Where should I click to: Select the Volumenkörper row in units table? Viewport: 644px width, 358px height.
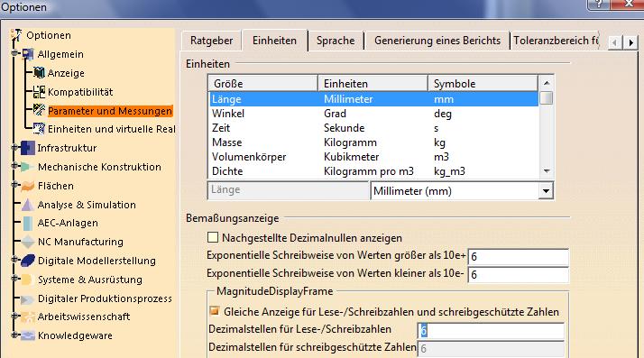tap(373, 157)
